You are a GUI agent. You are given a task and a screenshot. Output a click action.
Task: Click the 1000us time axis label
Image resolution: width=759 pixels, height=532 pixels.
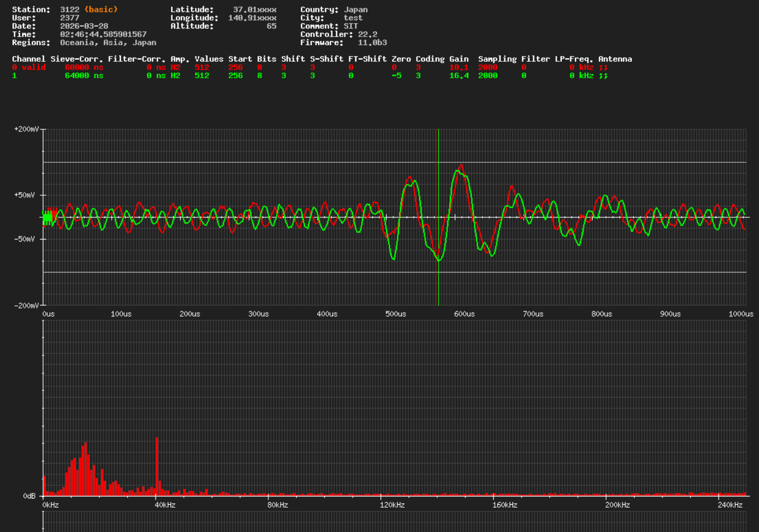click(x=740, y=314)
